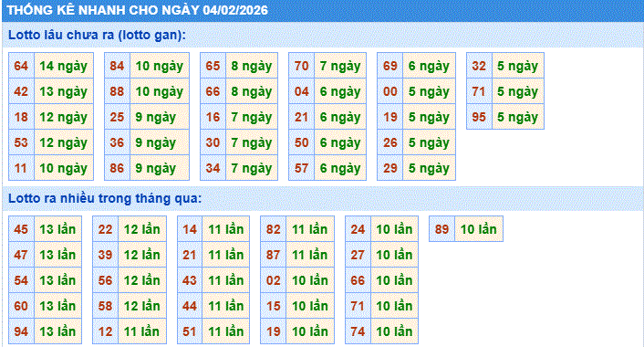Select number 42 in the lotto gan table
This screenshot has height=347, width=644.
coord(21,91)
